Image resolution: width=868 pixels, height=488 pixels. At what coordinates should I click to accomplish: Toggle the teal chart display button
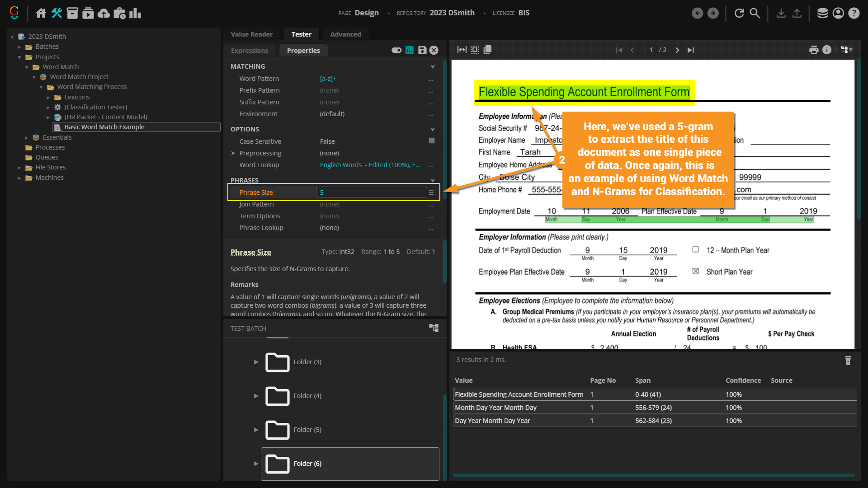tap(410, 50)
